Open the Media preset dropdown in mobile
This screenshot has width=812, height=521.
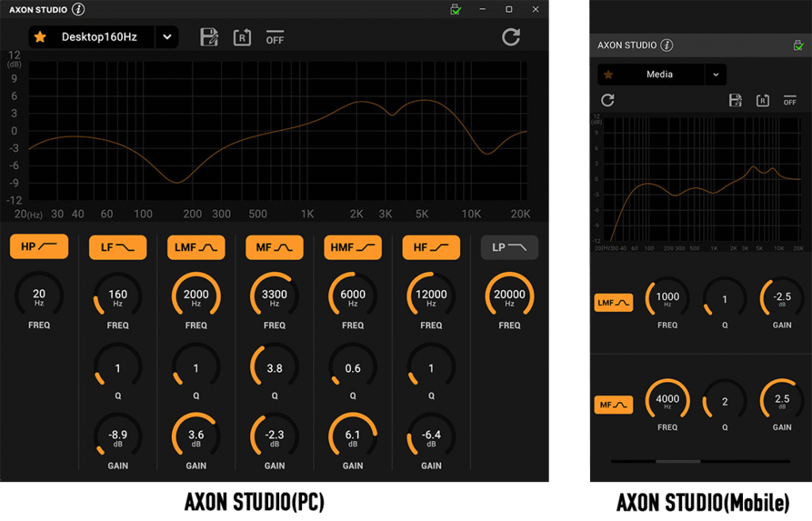[x=716, y=75]
